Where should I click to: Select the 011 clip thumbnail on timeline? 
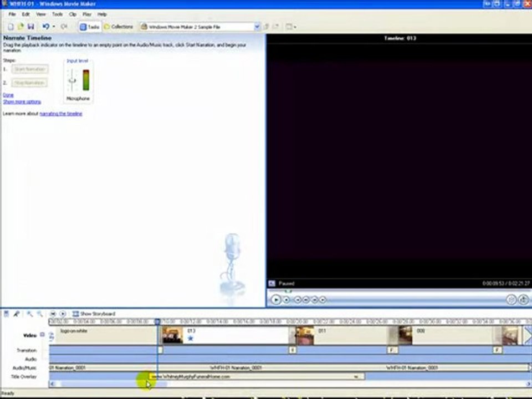[x=305, y=335]
